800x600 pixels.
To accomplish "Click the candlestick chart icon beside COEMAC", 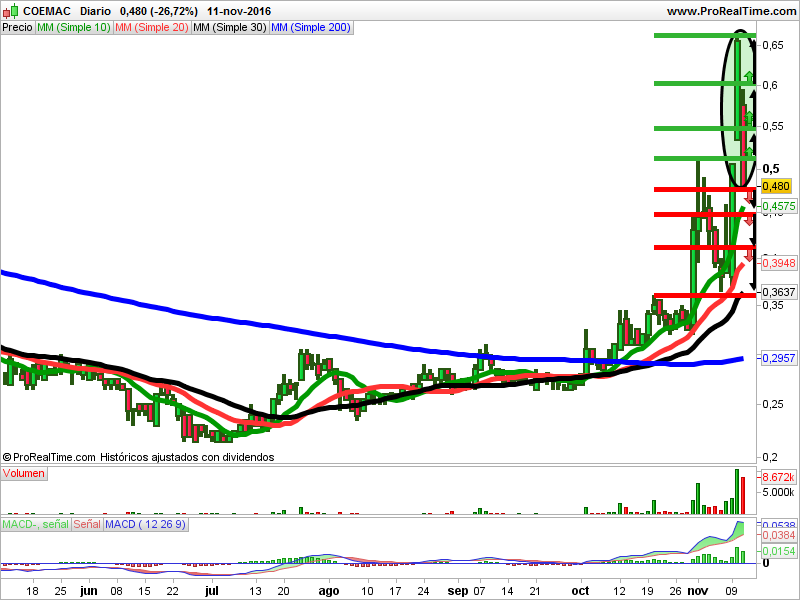I will coord(9,9).
